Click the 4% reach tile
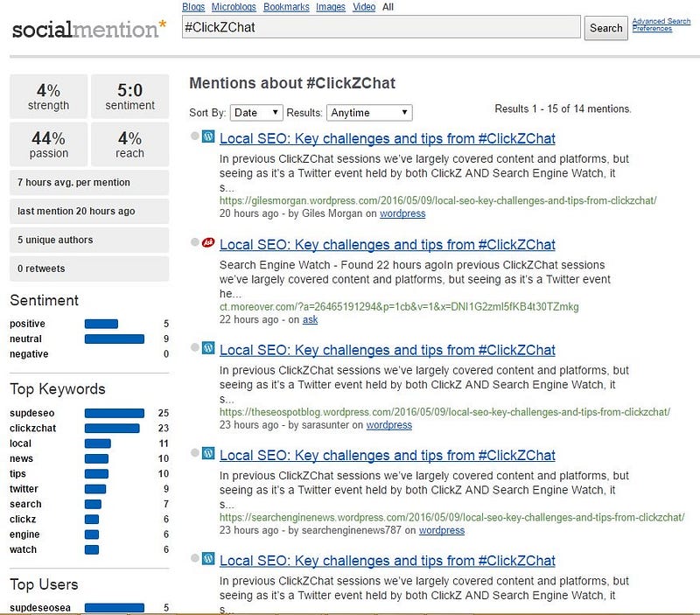Viewport: 700px width, 615px height. coord(129,144)
